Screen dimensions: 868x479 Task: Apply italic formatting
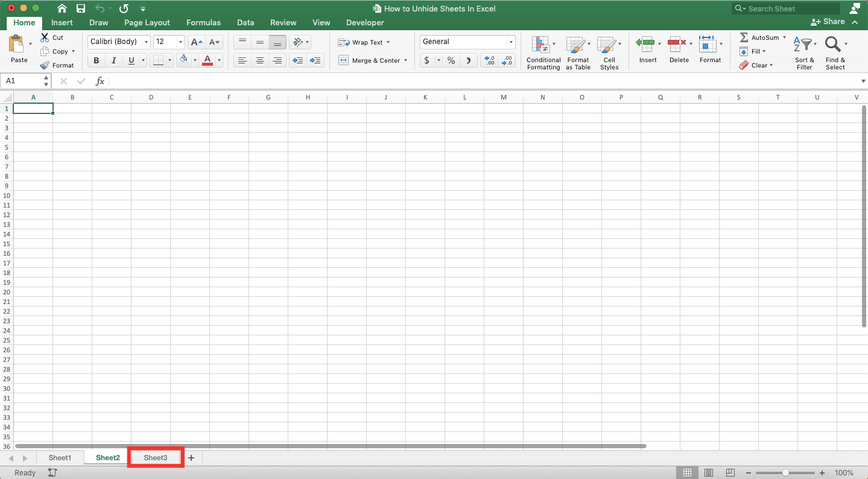point(113,60)
